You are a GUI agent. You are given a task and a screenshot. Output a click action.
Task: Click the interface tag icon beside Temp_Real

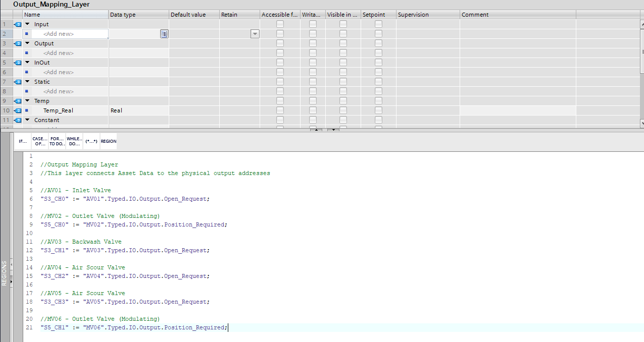[x=18, y=110]
